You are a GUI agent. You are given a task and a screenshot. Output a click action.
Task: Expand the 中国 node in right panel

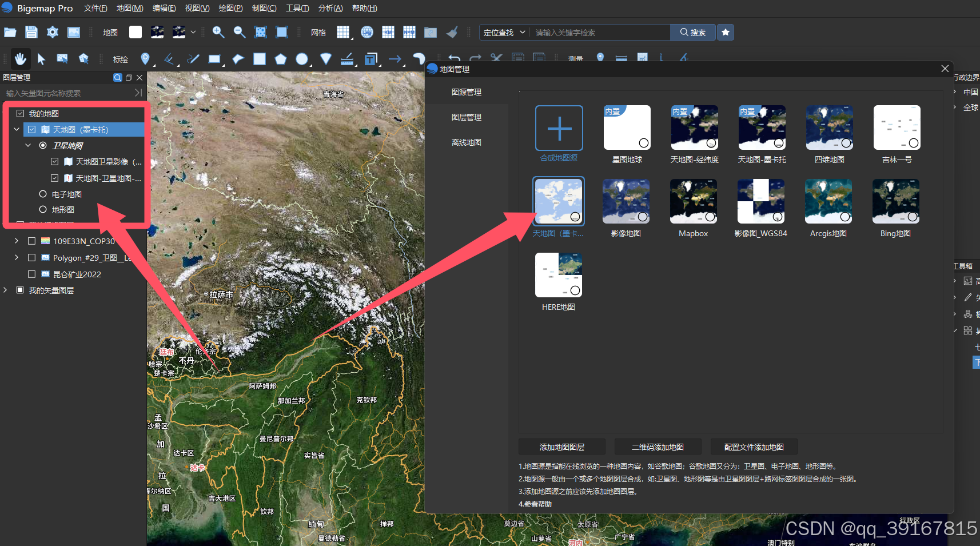[955, 91]
